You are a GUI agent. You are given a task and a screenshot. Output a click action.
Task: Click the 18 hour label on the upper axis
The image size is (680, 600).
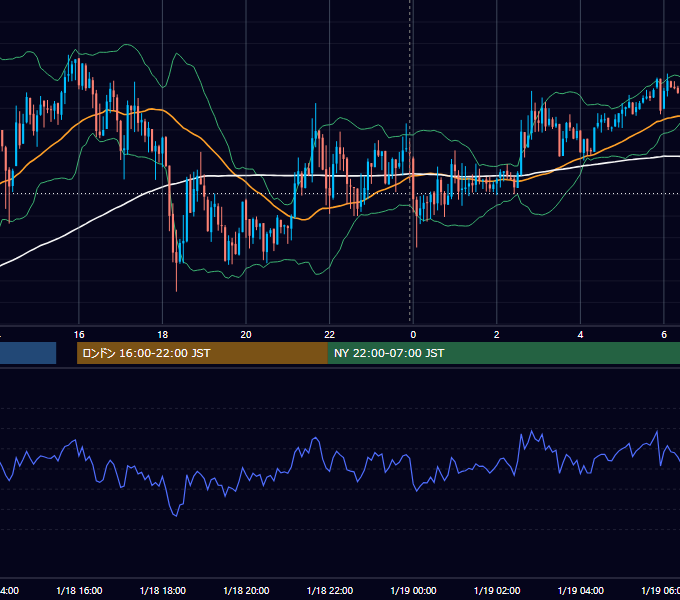pos(162,335)
